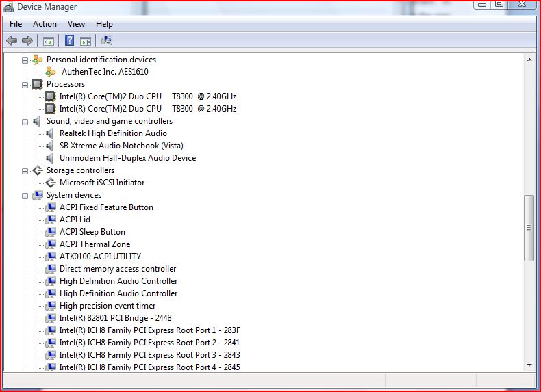Click the Unimodem Half-Duplex Audio speaker icon

[50, 158]
